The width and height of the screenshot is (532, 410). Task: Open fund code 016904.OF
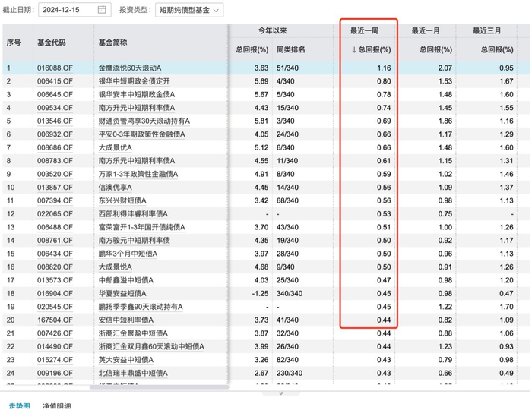tap(55, 293)
